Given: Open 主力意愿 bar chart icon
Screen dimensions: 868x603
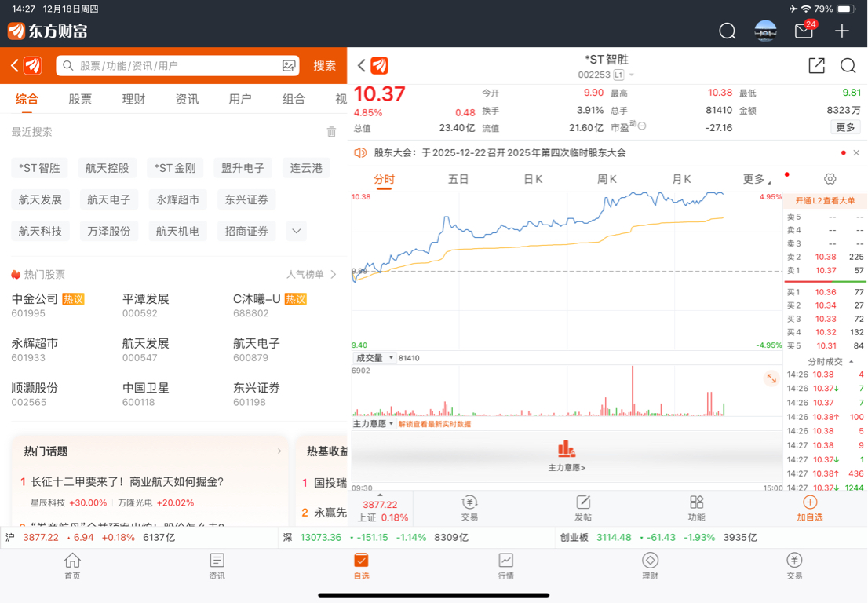Looking at the screenshot, I should [x=567, y=448].
